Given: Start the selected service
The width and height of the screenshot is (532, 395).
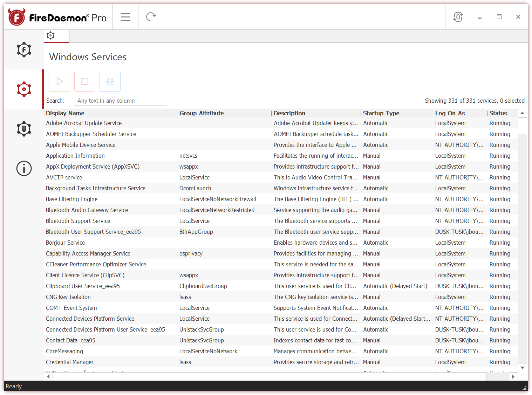Looking at the screenshot, I should pos(60,81).
